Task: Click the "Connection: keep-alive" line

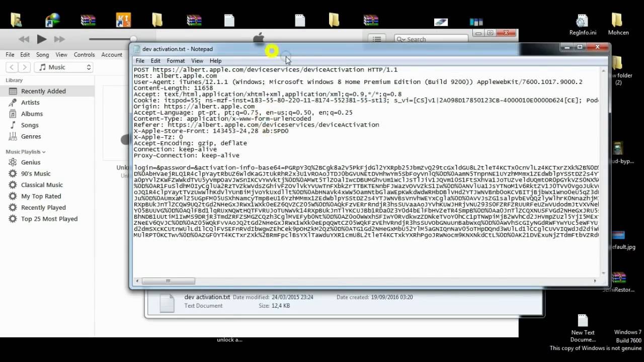Action: [175, 149]
